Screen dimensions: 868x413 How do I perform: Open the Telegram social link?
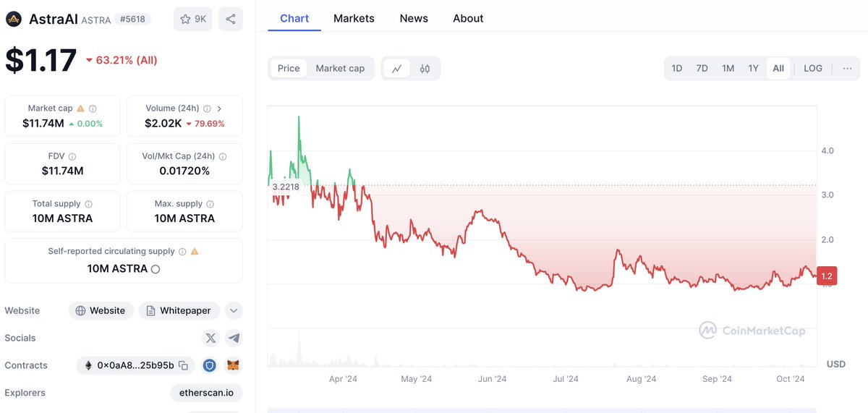point(233,338)
